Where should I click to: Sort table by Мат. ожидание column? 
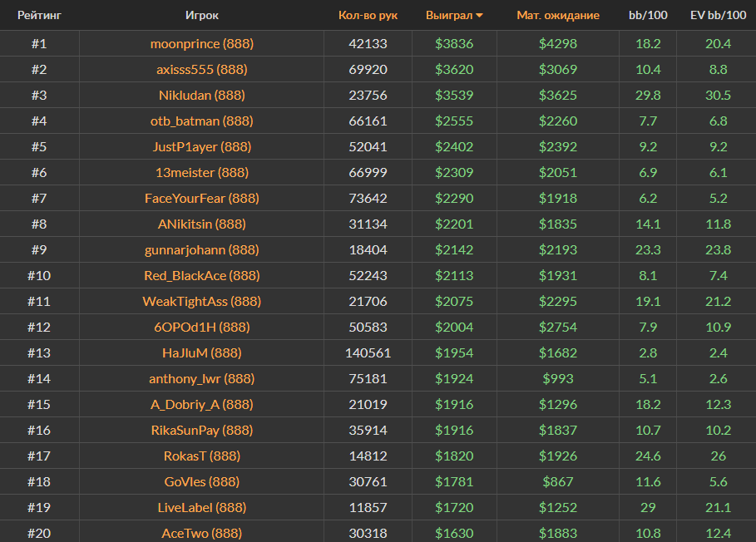coord(557,15)
